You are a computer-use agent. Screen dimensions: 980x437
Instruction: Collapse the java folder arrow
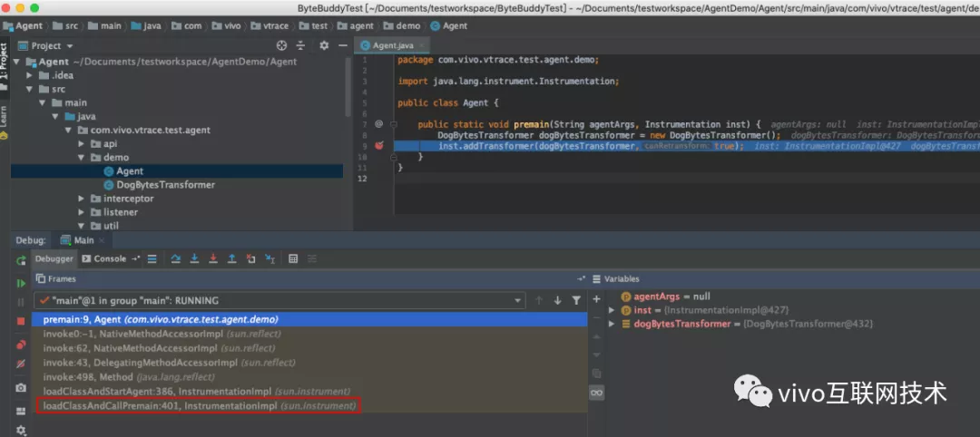tap(55, 117)
